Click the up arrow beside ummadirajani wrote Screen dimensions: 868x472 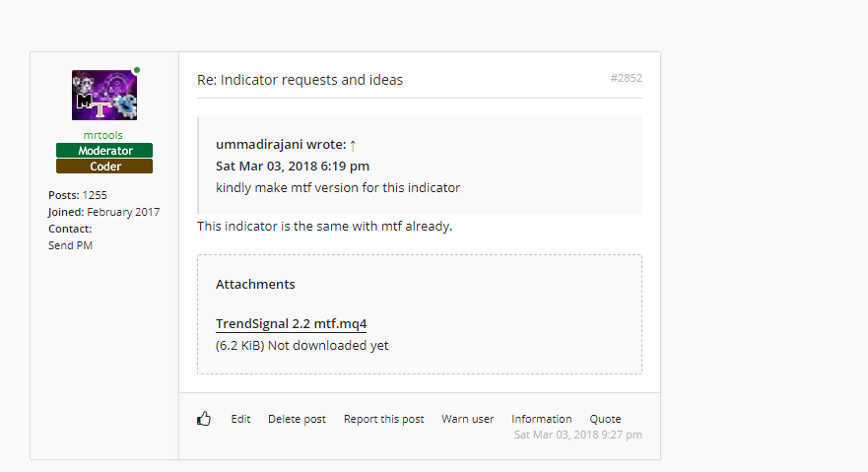(x=353, y=145)
